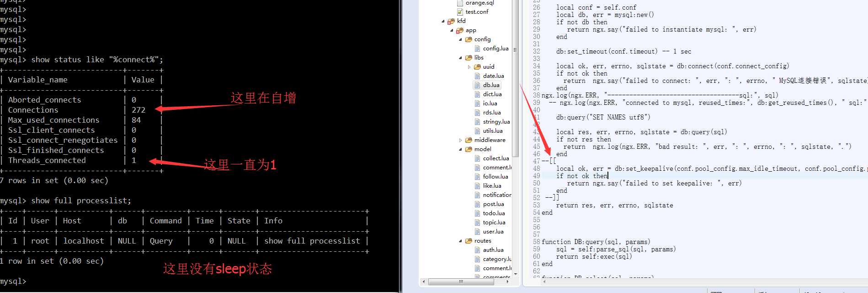The image size is (868, 293).
Task: Open the notification file icon under model
Action: [x=478, y=195]
